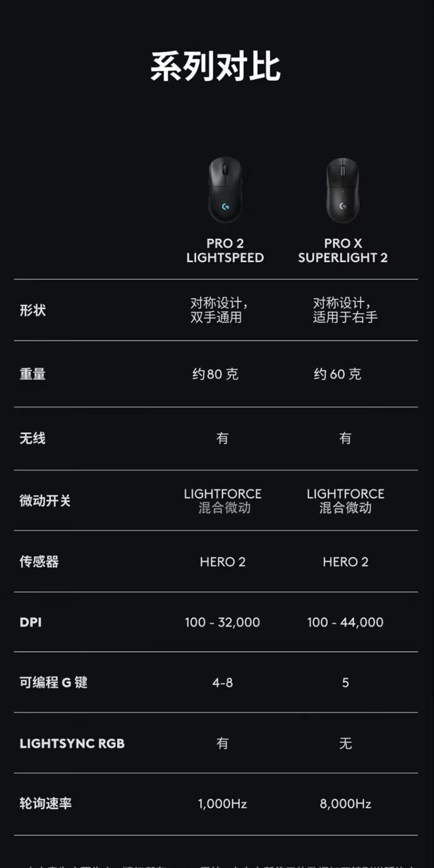Click the 微动开关 row label
The width and height of the screenshot is (434, 868).
[45, 500]
